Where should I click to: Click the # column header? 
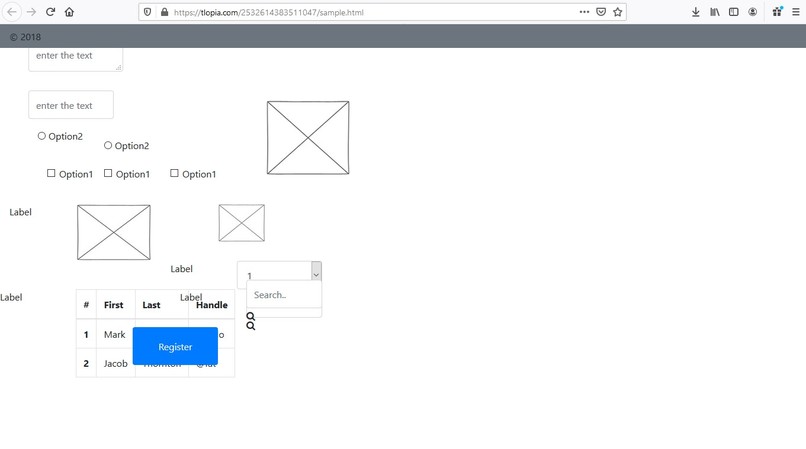coord(86,305)
